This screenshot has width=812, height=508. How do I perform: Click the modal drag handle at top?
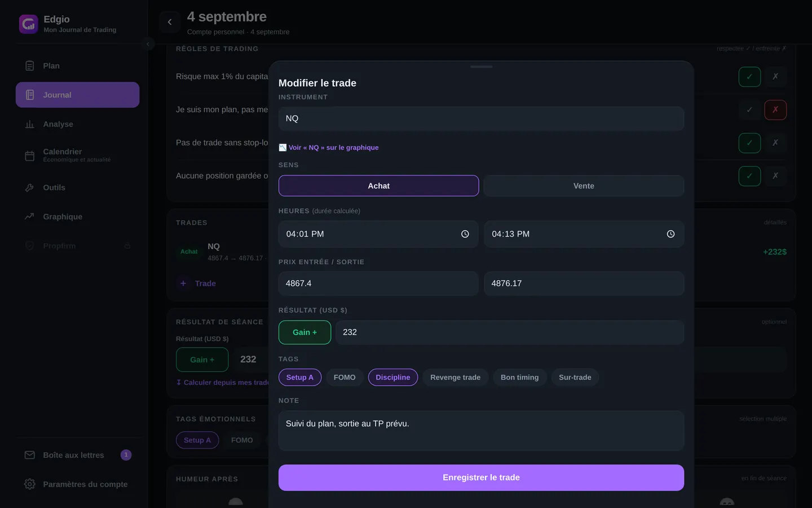coord(482,67)
